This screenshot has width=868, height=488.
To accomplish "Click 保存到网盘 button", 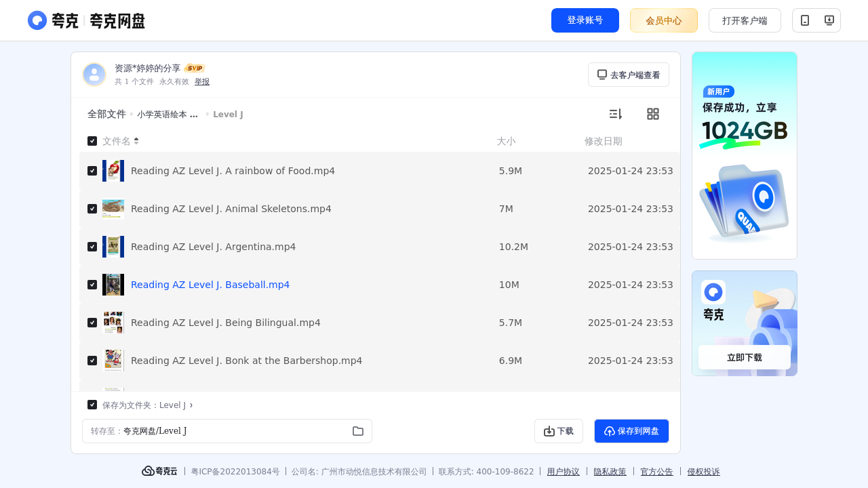I will click(631, 431).
